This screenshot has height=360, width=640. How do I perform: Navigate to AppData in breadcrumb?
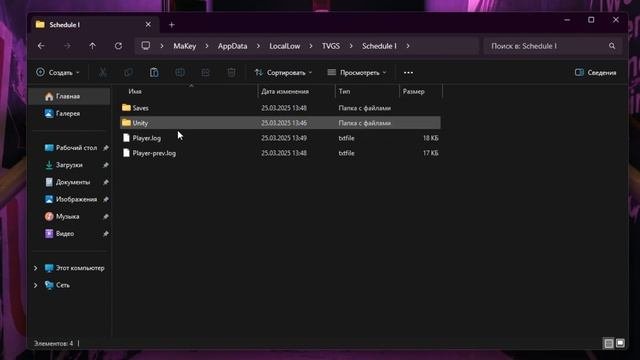pyautogui.click(x=232, y=46)
